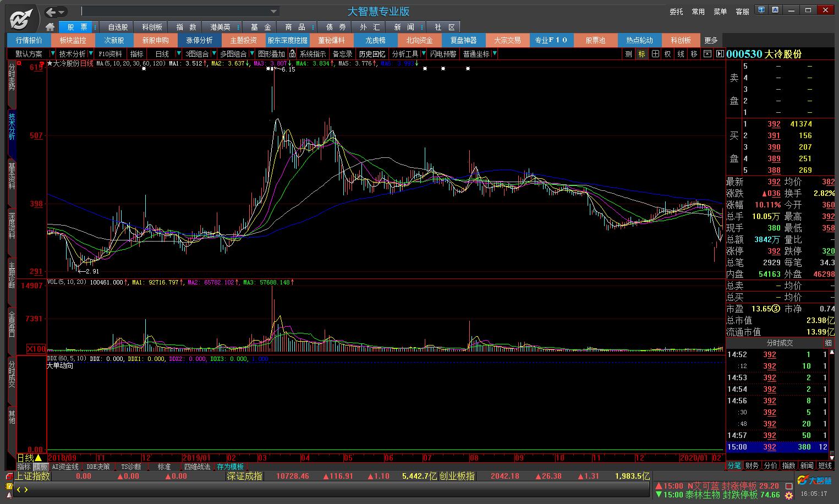The height and width of the screenshot is (504, 839).
Task: Toggle the 测 measurement tool
Action: [629, 54]
